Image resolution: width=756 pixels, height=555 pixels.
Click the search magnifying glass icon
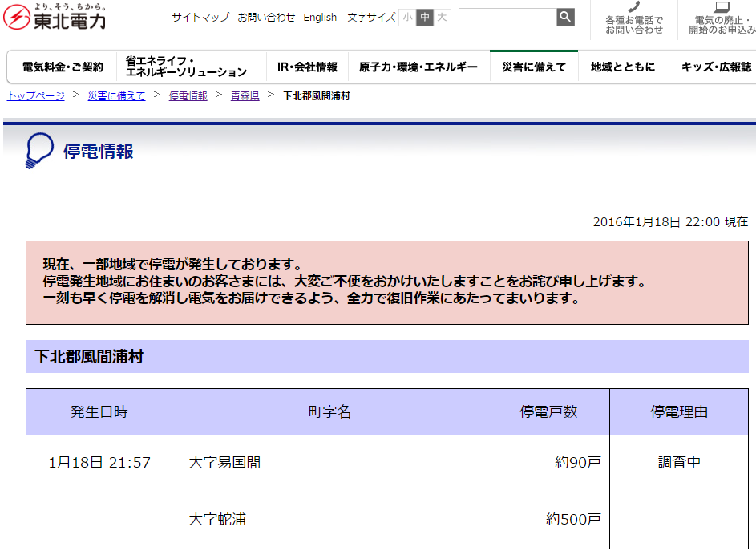[x=565, y=16]
